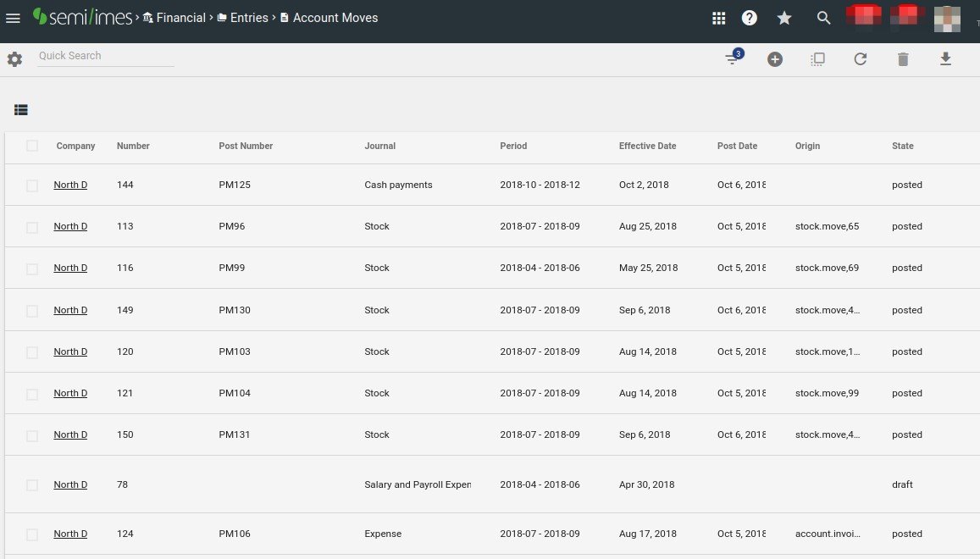
Task: Click the favorites star icon
Action: (784, 18)
